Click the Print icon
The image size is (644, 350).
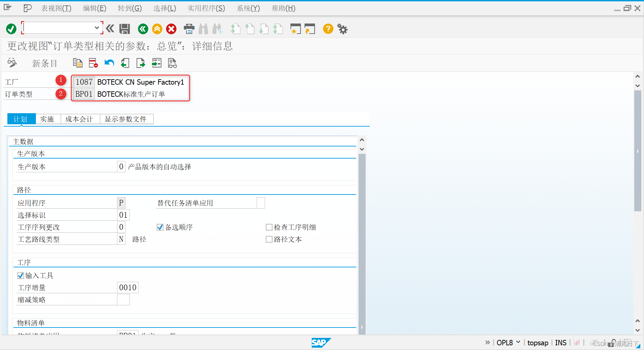click(189, 29)
